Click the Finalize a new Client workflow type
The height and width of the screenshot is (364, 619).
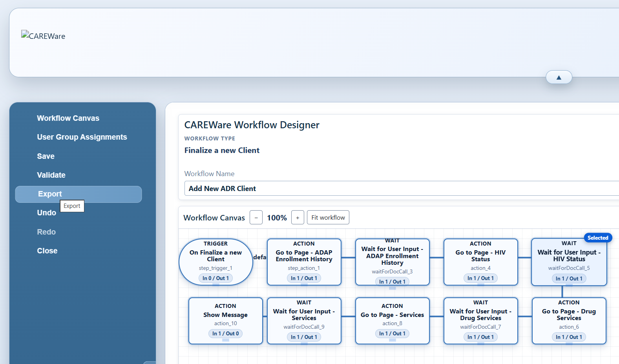(x=222, y=150)
